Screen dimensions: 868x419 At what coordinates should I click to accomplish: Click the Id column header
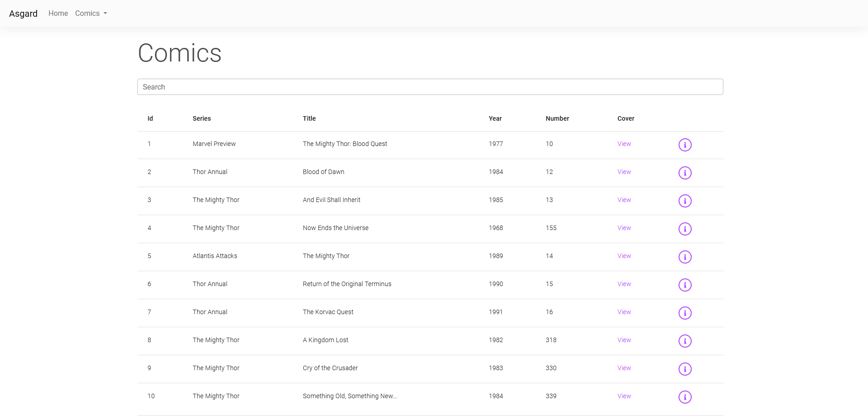(x=150, y=118)
